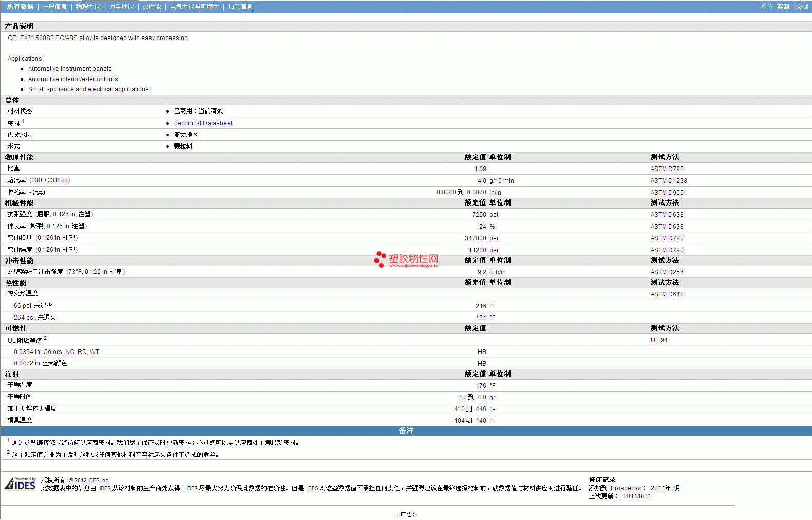Switch units to 公制
812x520 pixels.
click(x=802, y=7)
